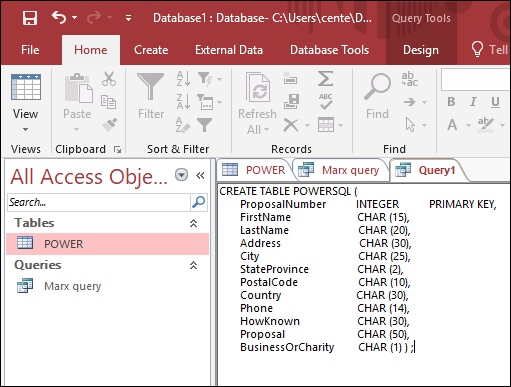This screenshot has height=387, width=511.
Task: Open the Selection filter dropdown
Action: click(x=209, y=79)
